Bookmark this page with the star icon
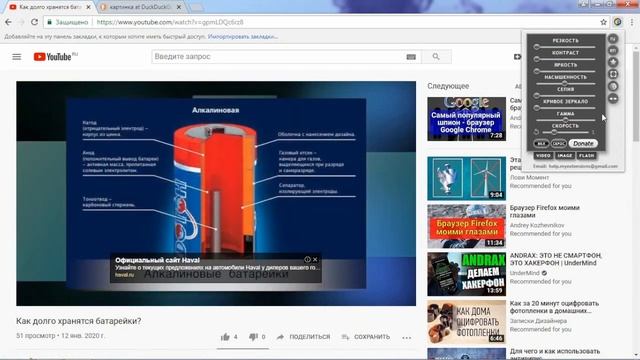Viewport: 640px width, 360px height. coord(603,22)
